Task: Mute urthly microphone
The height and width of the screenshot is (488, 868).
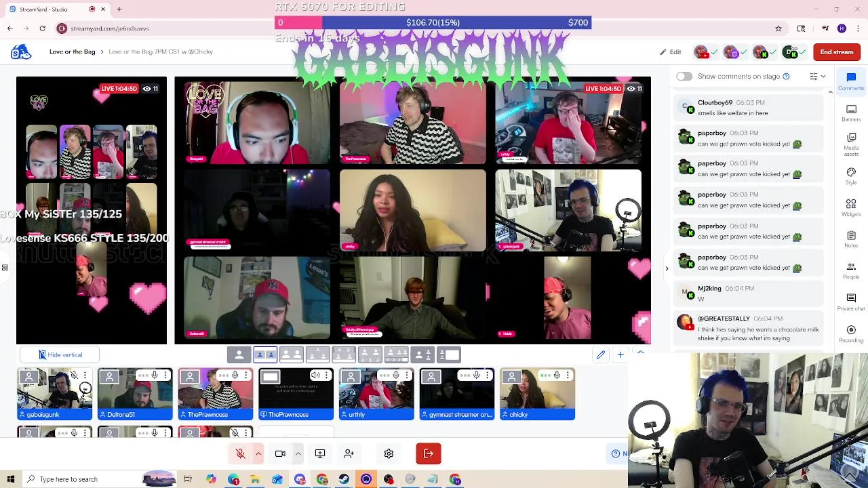Action: pos(396,375)
